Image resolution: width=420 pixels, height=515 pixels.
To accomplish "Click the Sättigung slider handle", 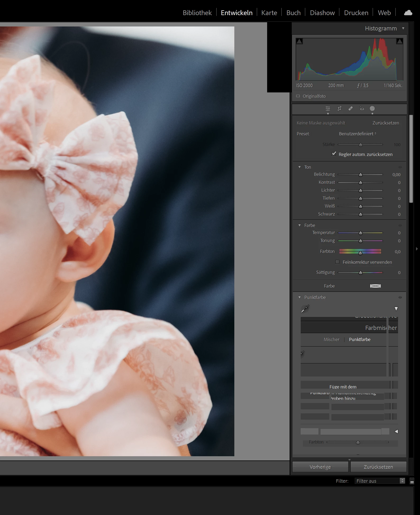I will [360, 273].
